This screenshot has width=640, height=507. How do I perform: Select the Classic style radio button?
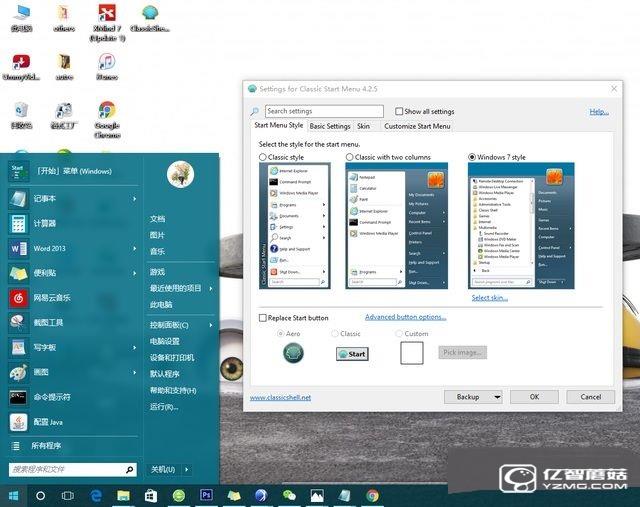pyautogui.click(x=263, y=157)
